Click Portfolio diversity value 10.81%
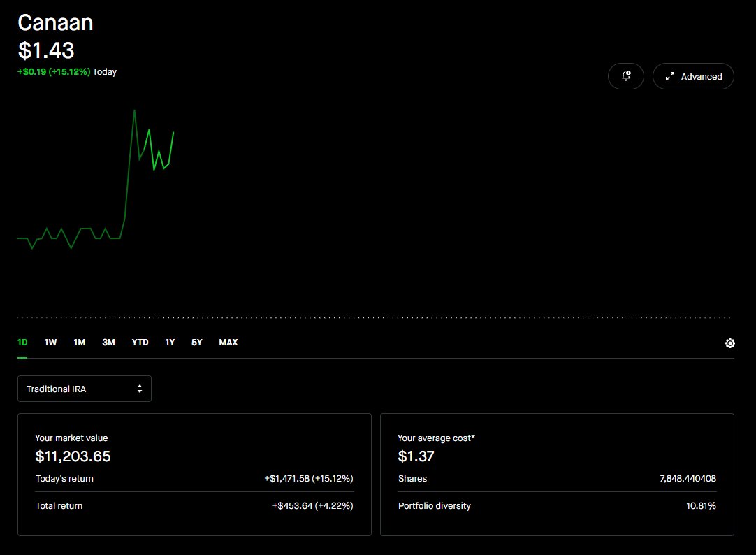 (701, 505)
